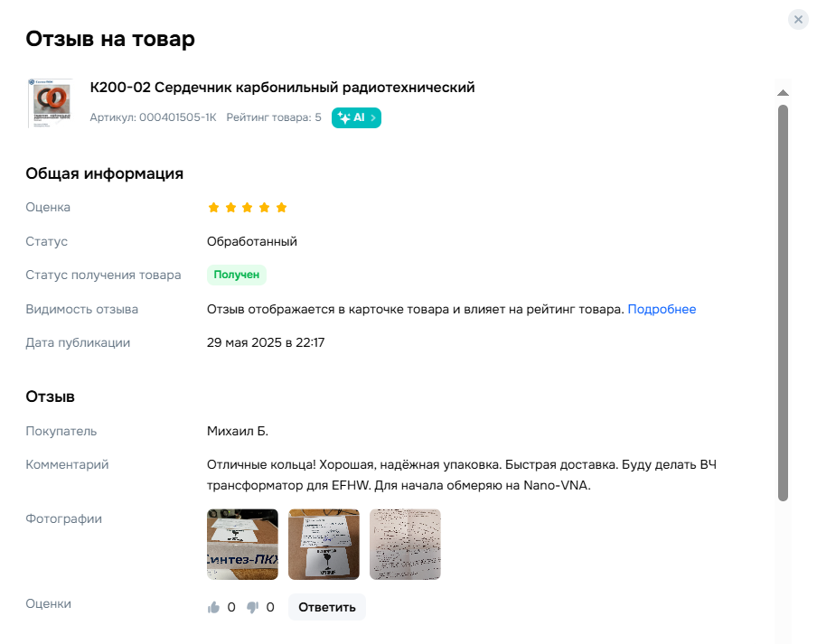Click the Получен status badge
This screenshot has width=817, height=644.
pos(237,275)
